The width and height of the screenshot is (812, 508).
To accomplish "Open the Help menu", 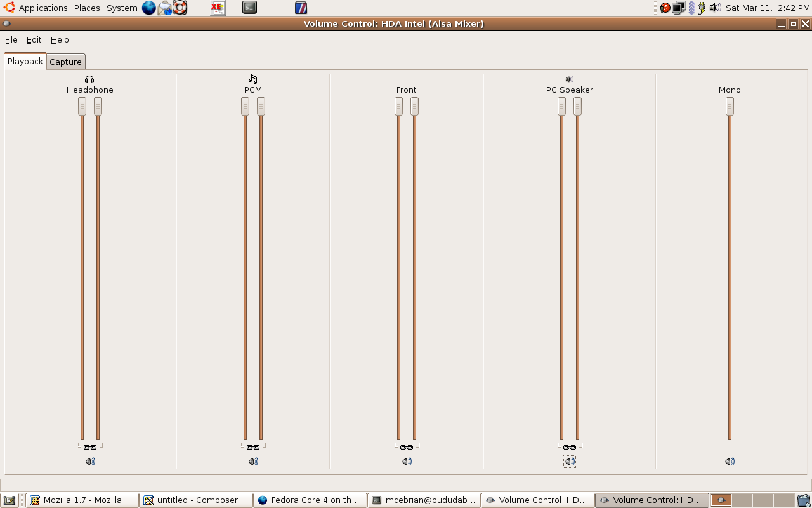I will [x=60, y=39].
